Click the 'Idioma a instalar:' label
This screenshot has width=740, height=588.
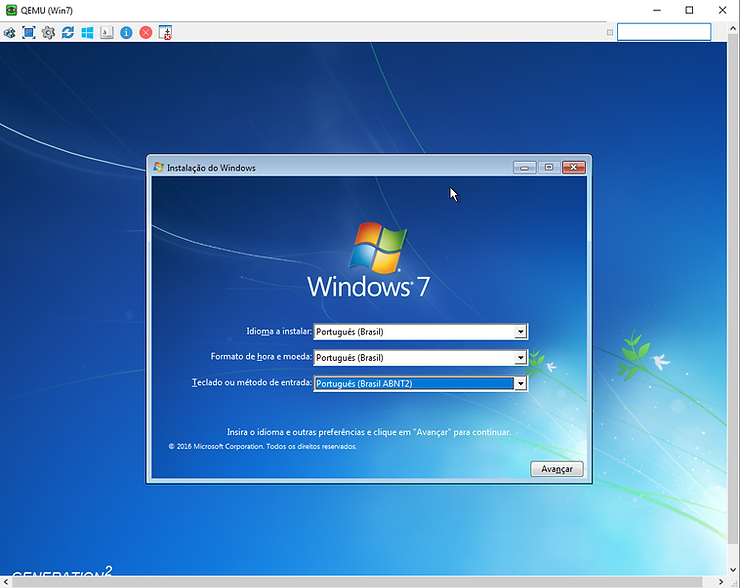(x=279, y=331)
